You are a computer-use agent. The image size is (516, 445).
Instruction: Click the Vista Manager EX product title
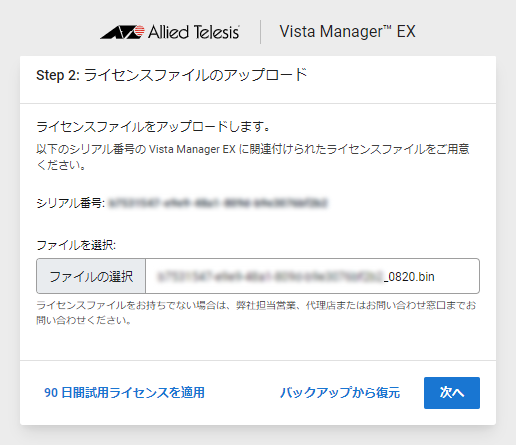347,32
